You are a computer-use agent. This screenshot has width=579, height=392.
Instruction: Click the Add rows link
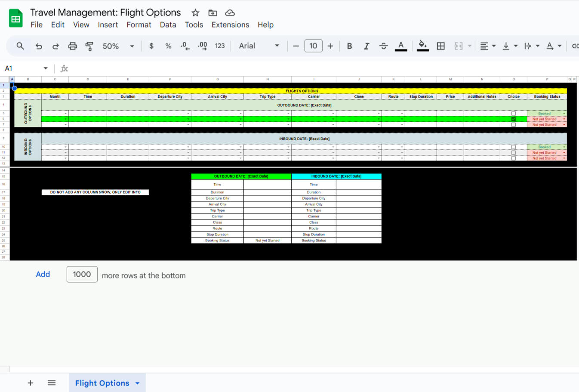pos(43,274)
